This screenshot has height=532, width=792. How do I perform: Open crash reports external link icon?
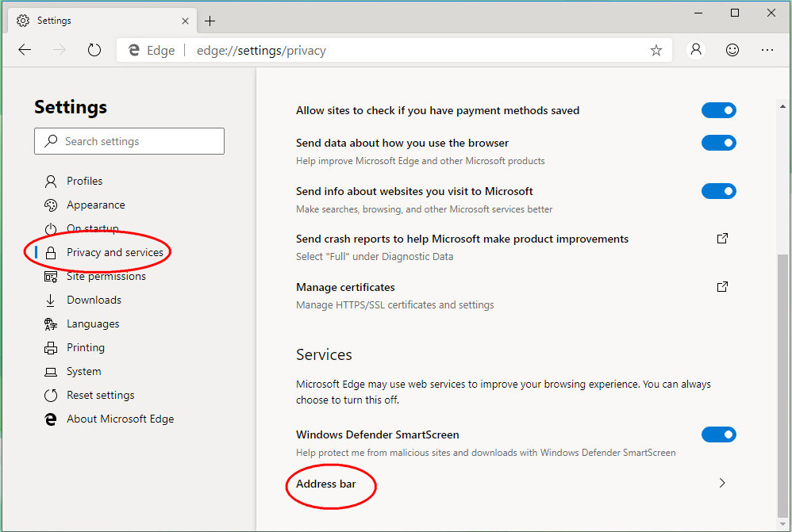pos(722,239)
